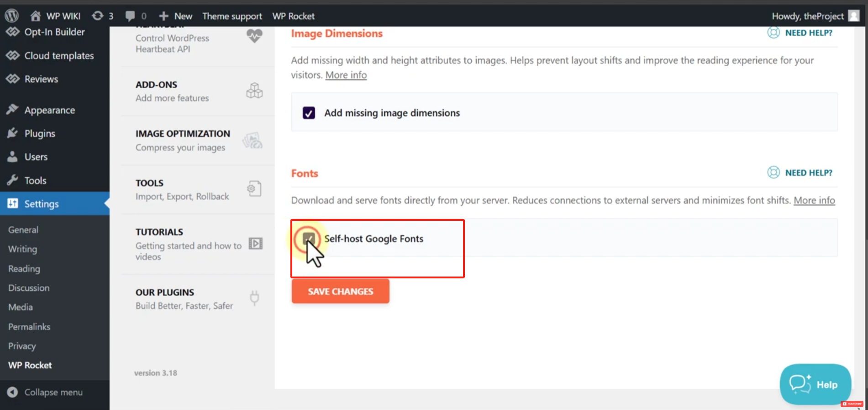Viewport: 868px width, 410px height.
Task: Go to Permalinks settings submenu
Action: [x=29, y=327]
